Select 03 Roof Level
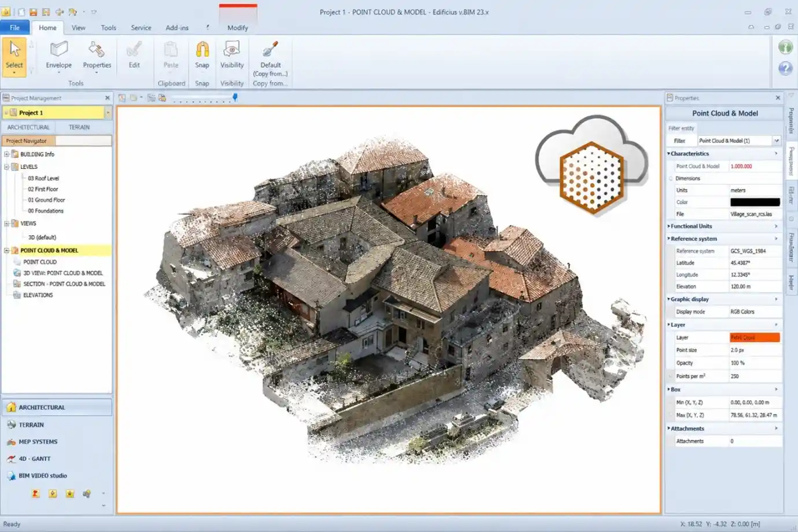The height and width of the screenshot is (532, 798). 43,178
